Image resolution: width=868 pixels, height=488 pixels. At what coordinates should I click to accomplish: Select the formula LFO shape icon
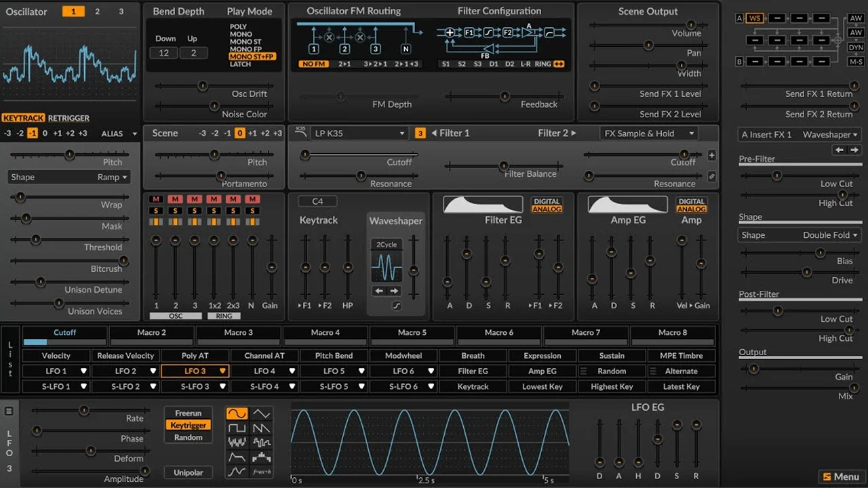(x=261, y=471)
